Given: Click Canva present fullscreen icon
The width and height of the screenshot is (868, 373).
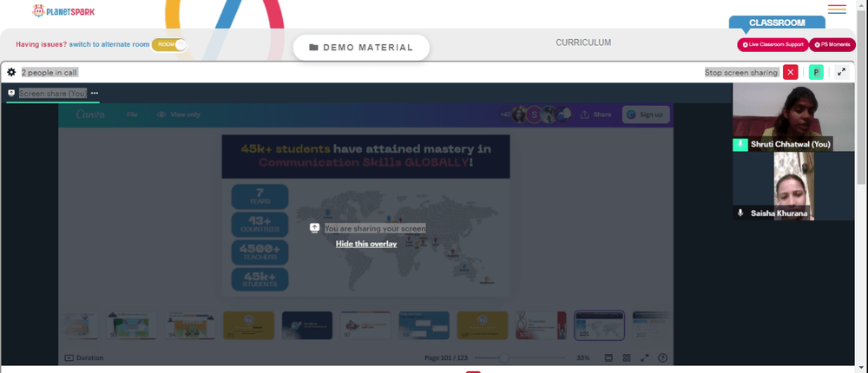Looking at the screenshot, I should 644,358.
